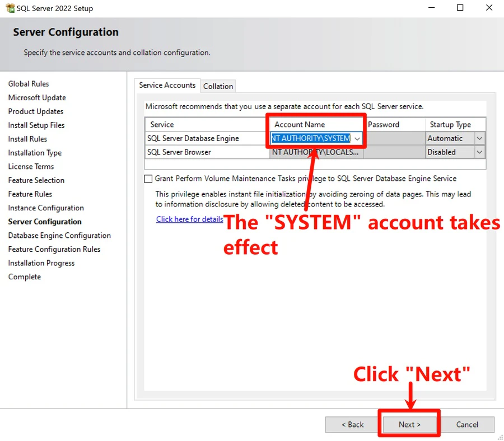Screen dimensions: 504x441
Task: Click Microsoft Update step
Action: pos(37,97)
